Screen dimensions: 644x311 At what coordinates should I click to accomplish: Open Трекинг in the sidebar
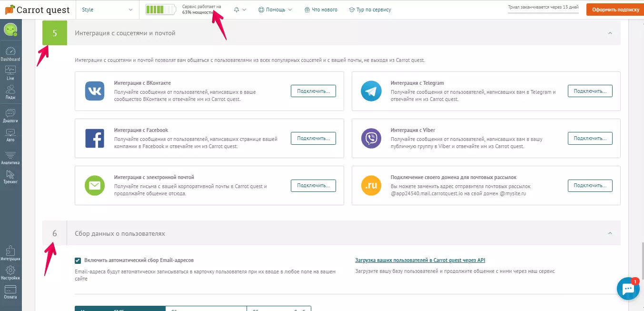10,177
